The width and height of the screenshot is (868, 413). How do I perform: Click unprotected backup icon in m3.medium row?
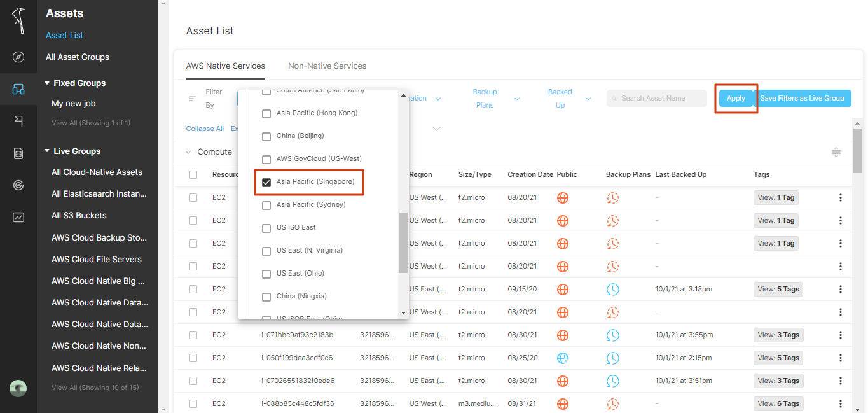pyautogui.click(x=612, y=403)
